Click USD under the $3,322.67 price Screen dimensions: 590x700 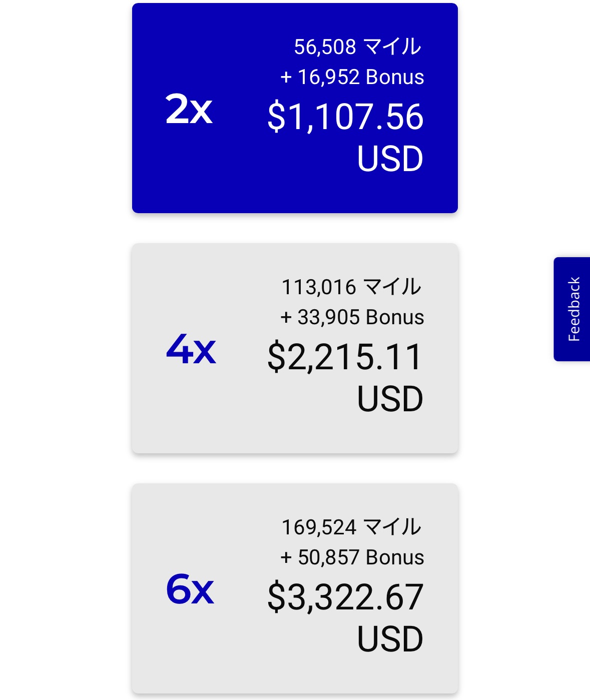[390, 639]
